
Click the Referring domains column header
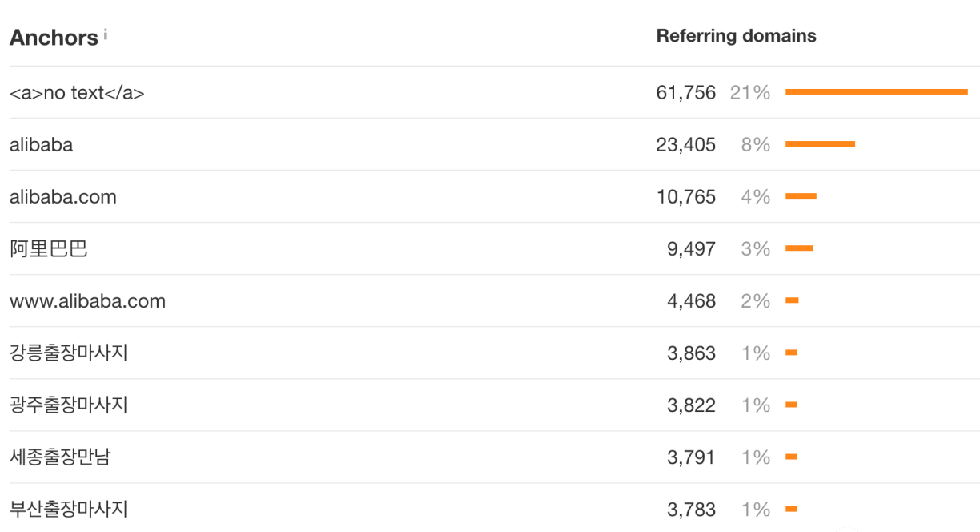(736, 36)
